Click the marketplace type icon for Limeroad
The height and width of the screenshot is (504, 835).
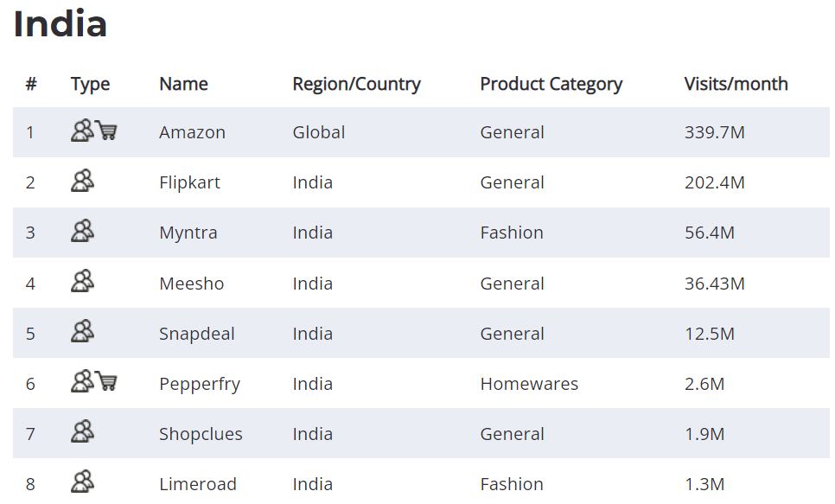(x=82, y=482)
